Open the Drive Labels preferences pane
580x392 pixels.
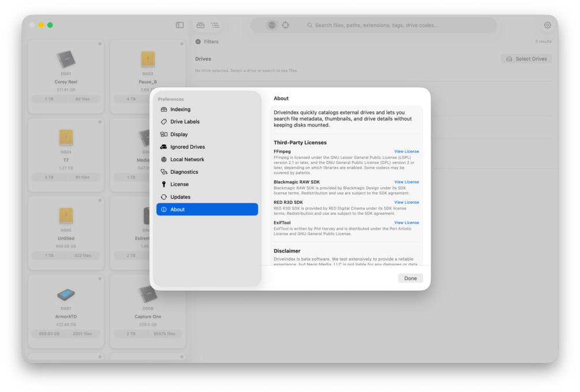(x=207, y=122)
